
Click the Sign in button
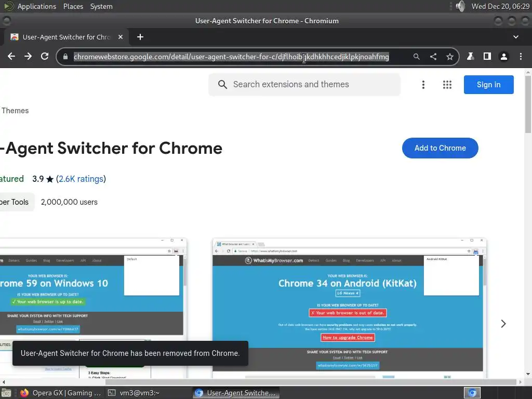[488, 85]
